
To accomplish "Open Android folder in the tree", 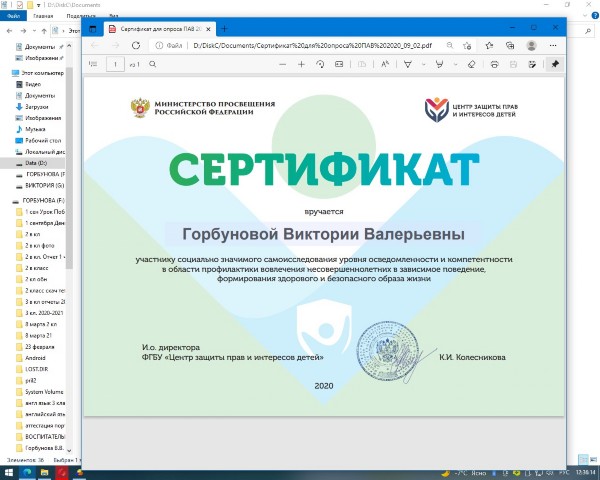I will click(37, 358).
